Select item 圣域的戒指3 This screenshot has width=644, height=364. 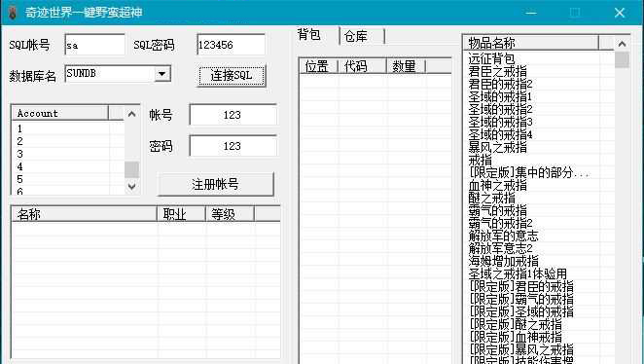(500, 122)
